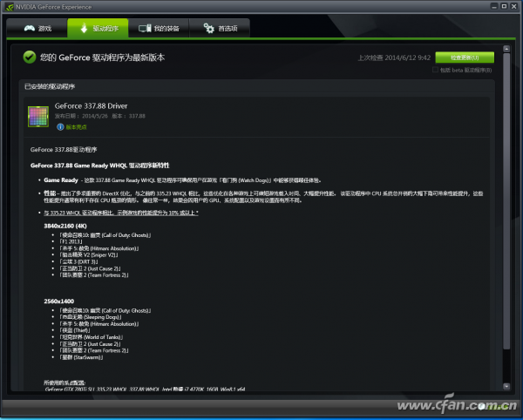This screenshot has width=523, height=420.
Task: Open the 首选项 (Preferences) tab
Action: (x=220, y=29)
